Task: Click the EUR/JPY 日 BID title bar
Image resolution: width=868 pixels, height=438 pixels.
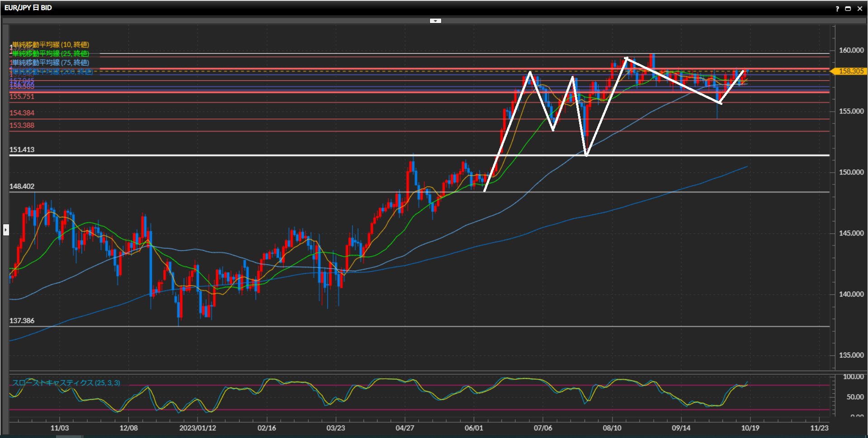Action: 28,8
